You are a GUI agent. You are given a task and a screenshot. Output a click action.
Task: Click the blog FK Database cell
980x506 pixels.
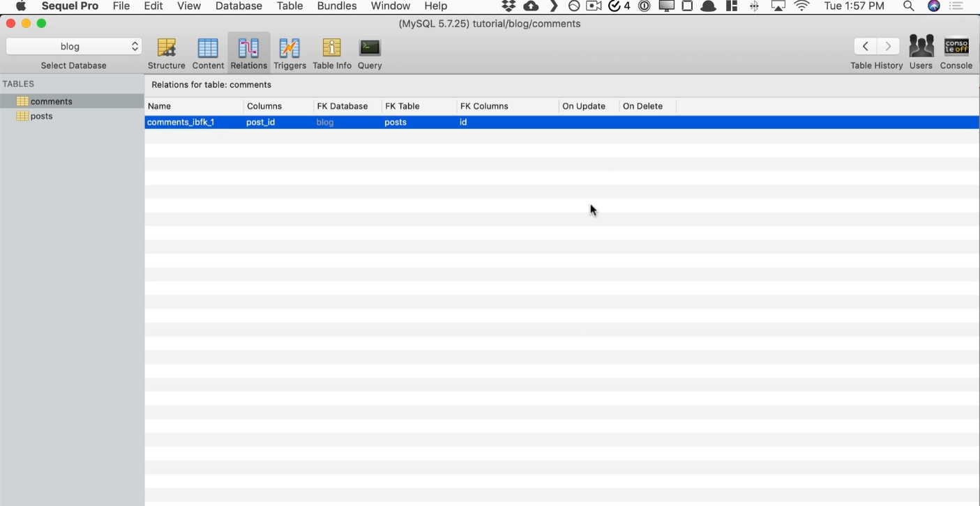[325, 122]
